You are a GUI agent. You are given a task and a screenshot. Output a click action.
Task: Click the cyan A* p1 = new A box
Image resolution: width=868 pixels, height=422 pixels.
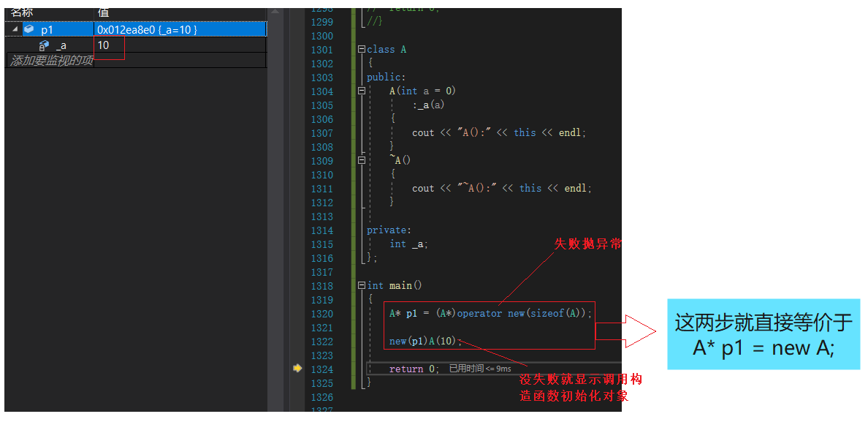(x=764, y=334)
